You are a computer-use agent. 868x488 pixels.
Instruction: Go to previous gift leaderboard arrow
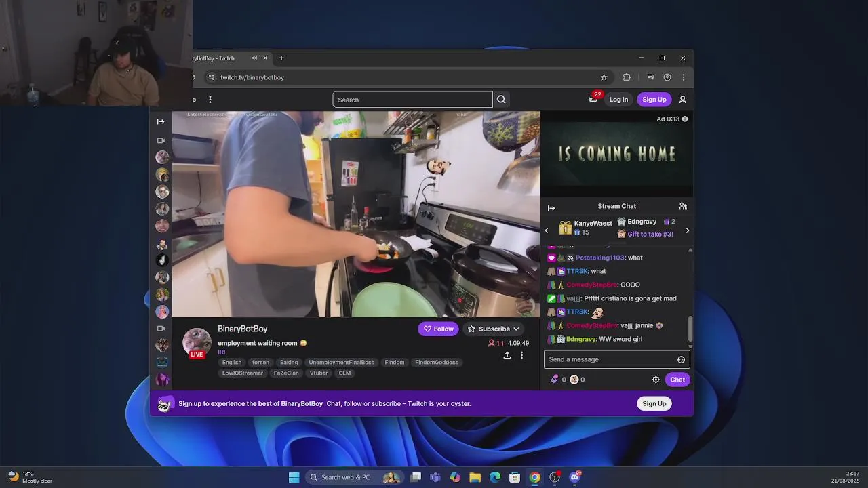click(x=547, y=230)
